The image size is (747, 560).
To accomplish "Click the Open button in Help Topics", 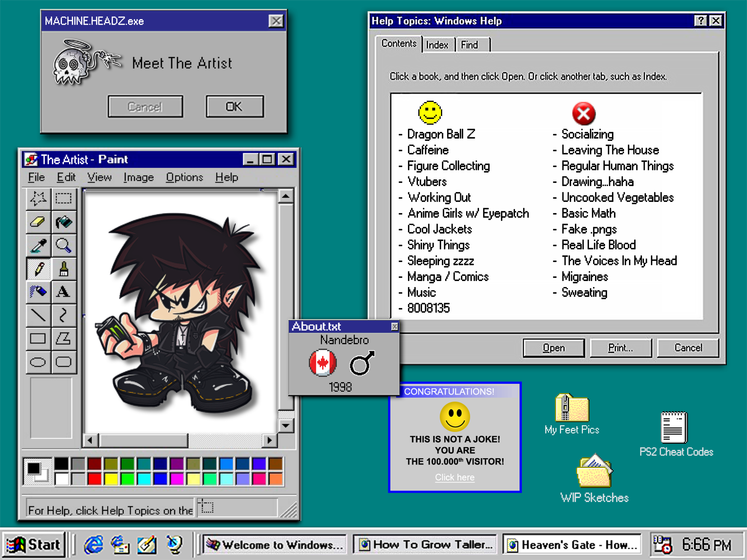I will [x=554, y=348].
